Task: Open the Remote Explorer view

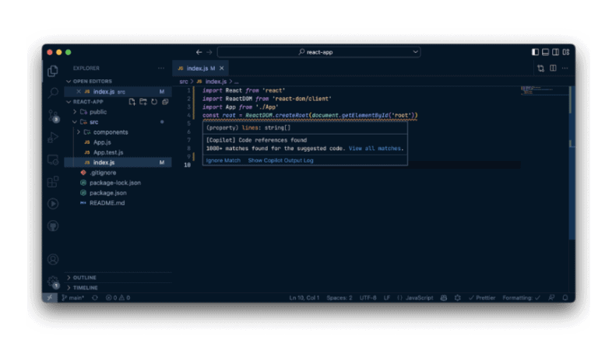Action: 53,159
